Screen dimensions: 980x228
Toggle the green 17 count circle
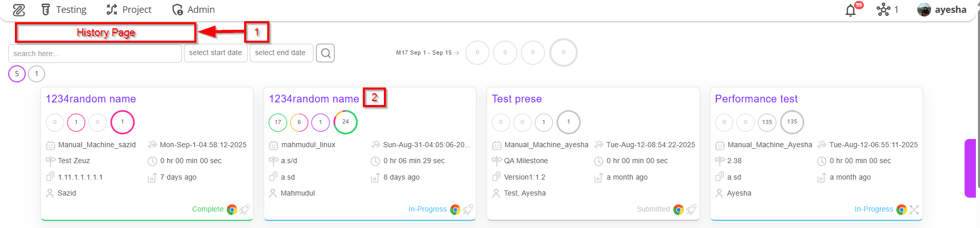tap(278, 122)
